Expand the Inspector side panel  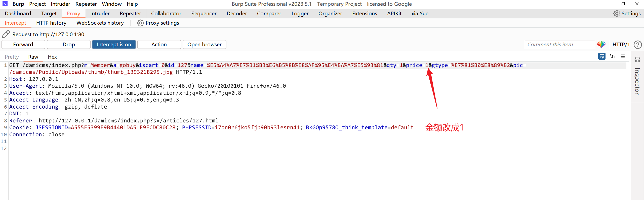coord(637,81)
